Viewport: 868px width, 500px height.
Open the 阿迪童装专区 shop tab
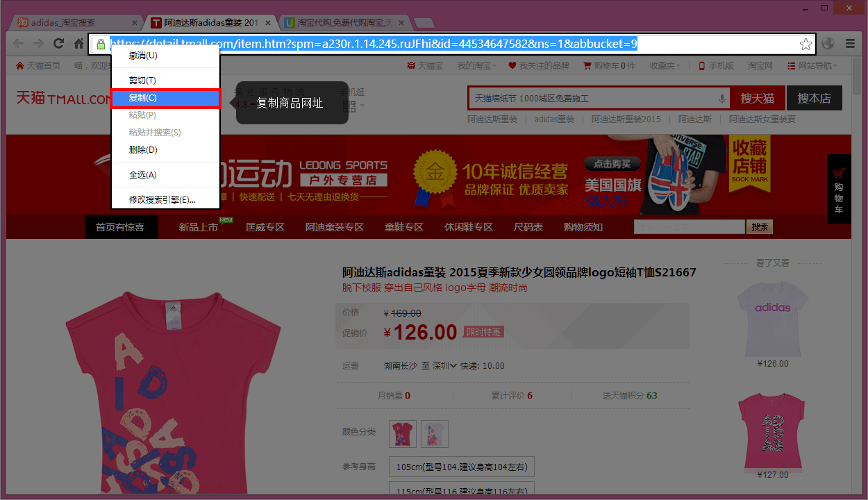[335, 227]
